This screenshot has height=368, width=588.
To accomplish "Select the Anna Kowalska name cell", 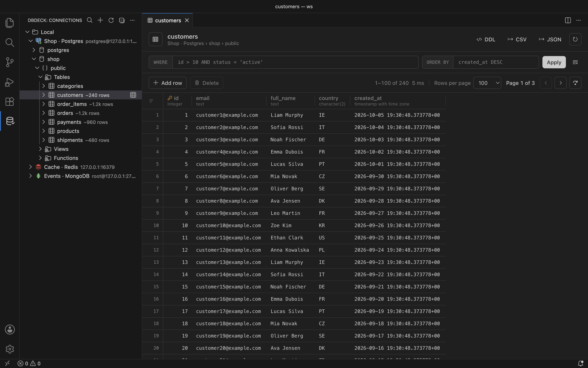I will coord(290,250).
